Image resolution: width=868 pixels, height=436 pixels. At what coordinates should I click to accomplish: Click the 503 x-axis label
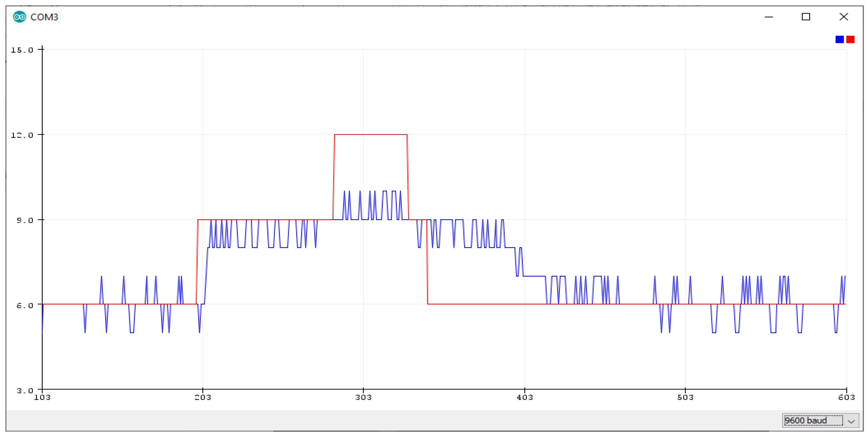click(685, 397)
